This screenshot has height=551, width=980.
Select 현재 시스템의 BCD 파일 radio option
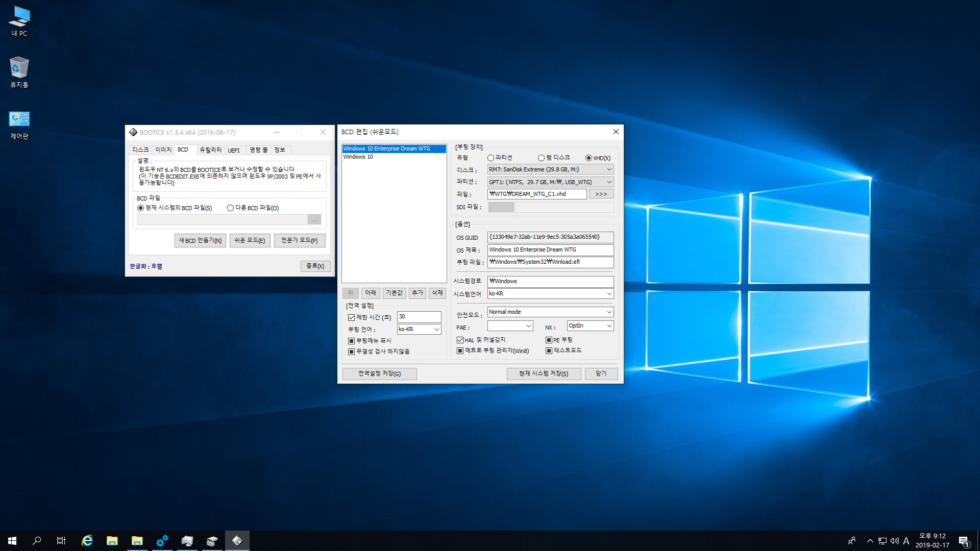175,208
